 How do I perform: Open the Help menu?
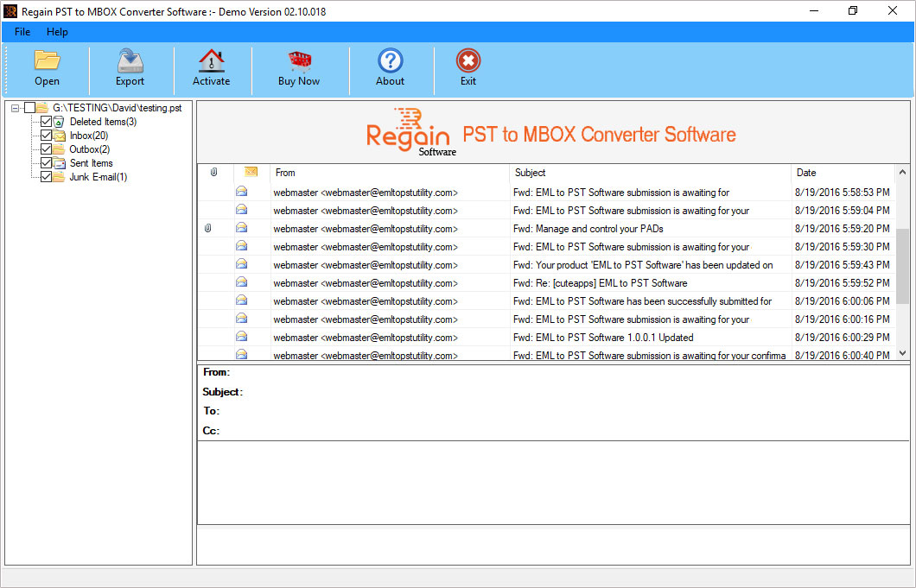coord(57,32)
